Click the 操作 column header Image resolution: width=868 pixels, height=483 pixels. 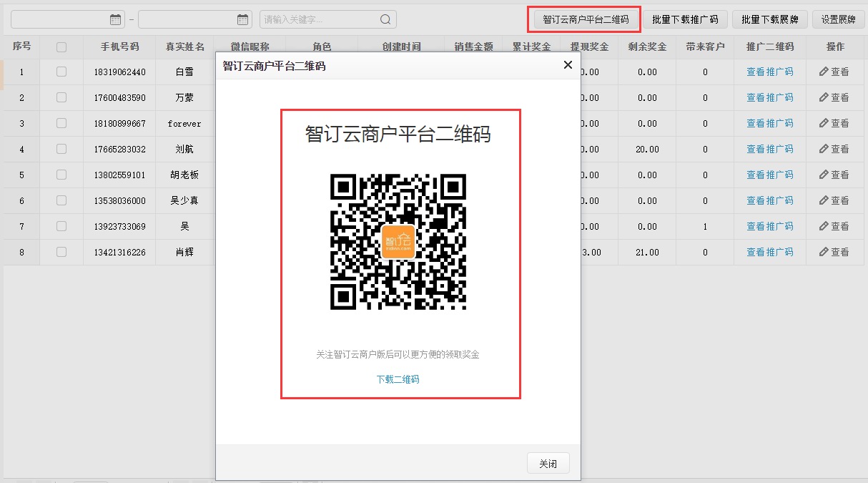pos(835,47)
